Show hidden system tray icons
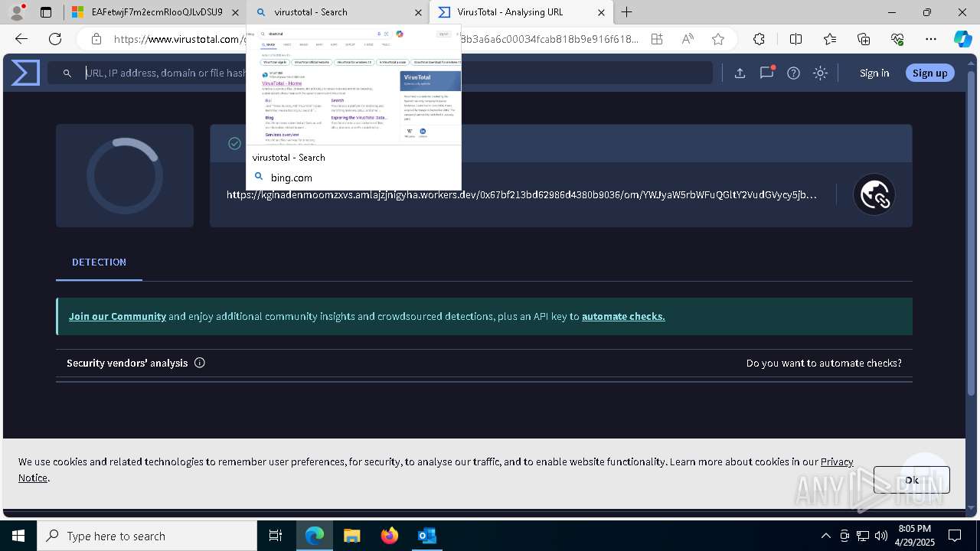 (825, 536)
